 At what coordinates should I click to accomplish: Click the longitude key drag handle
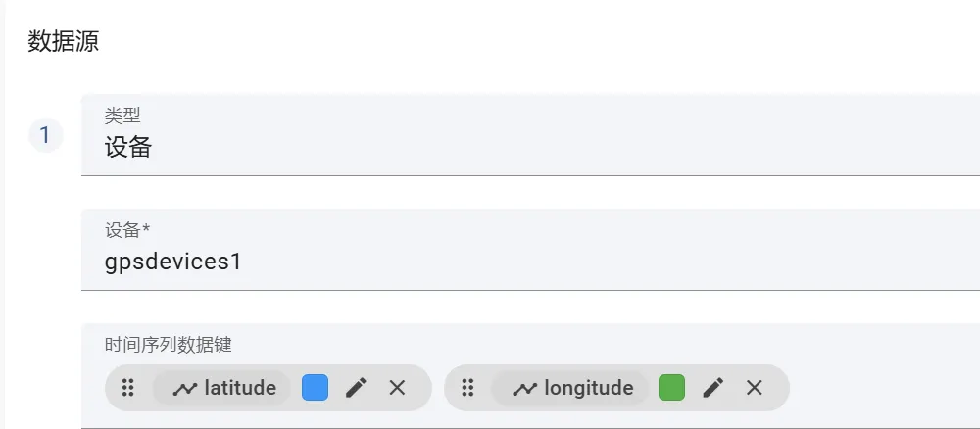click(467, 388)
